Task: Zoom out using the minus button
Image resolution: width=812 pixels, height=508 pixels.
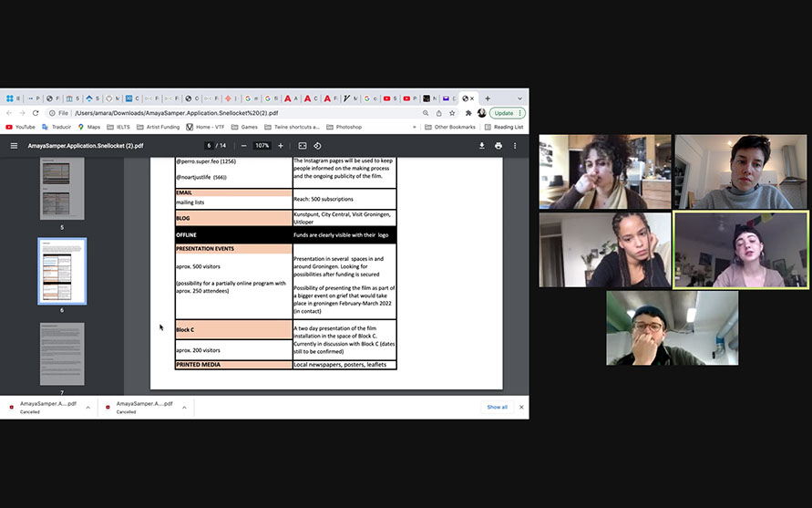Action: click(243, 146)
